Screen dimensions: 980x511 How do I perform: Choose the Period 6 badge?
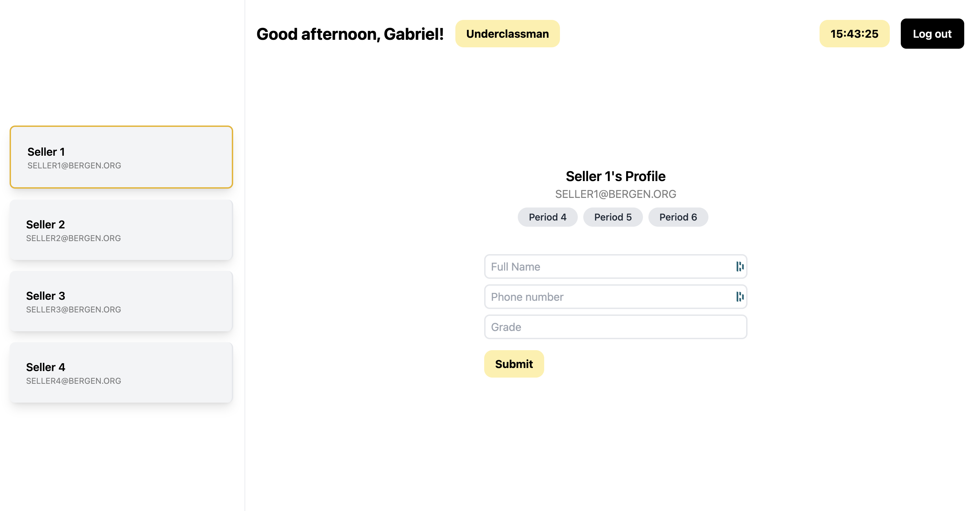click(x=678, y=217)
